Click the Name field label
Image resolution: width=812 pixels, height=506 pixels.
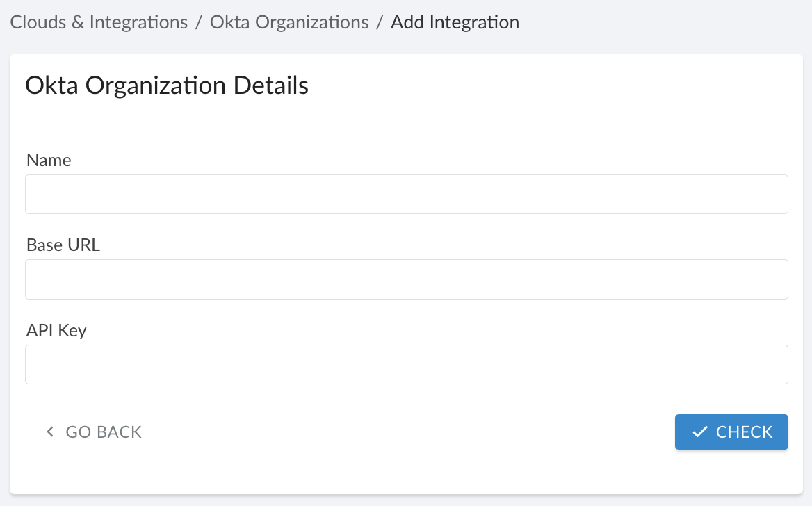click(48, 160)
